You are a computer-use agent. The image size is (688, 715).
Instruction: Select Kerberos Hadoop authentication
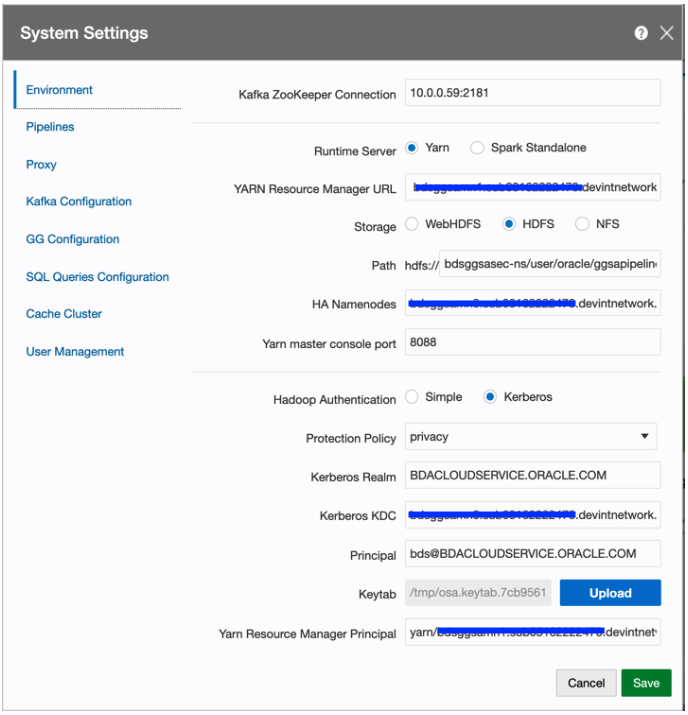click(490, 397)
